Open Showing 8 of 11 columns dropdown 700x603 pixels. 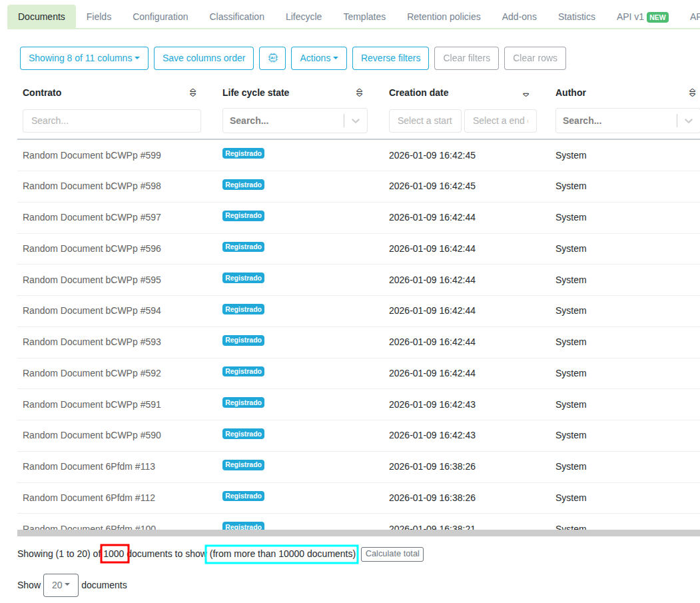pyautogui.click(x=84, y=58)
